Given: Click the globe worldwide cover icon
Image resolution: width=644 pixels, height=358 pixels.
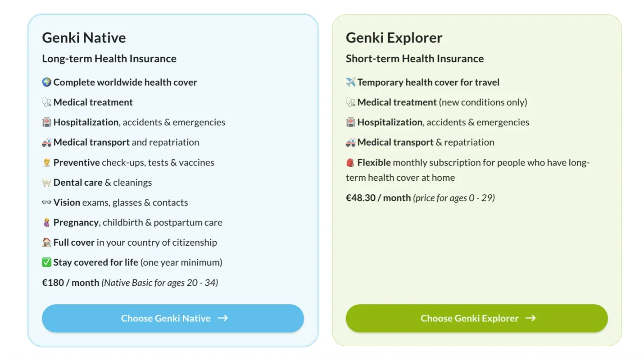Looking at the screenshot, I should pos(46,82).
